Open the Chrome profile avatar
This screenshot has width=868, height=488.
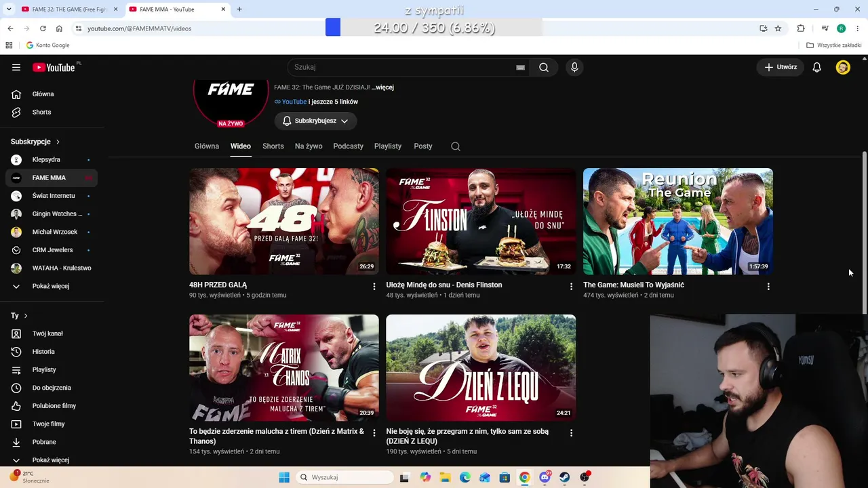tap(841, 28)
